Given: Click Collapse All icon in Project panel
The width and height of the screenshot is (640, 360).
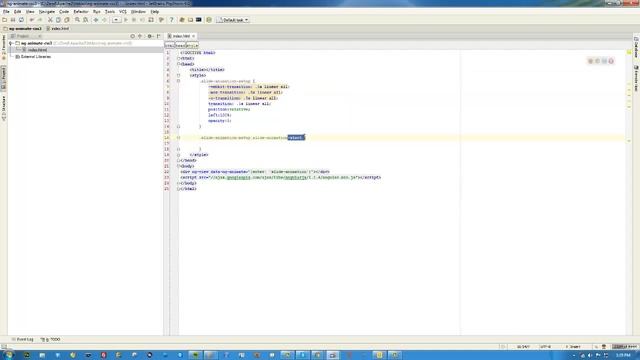Looking at the screenshot, I should tap(140, 36).
